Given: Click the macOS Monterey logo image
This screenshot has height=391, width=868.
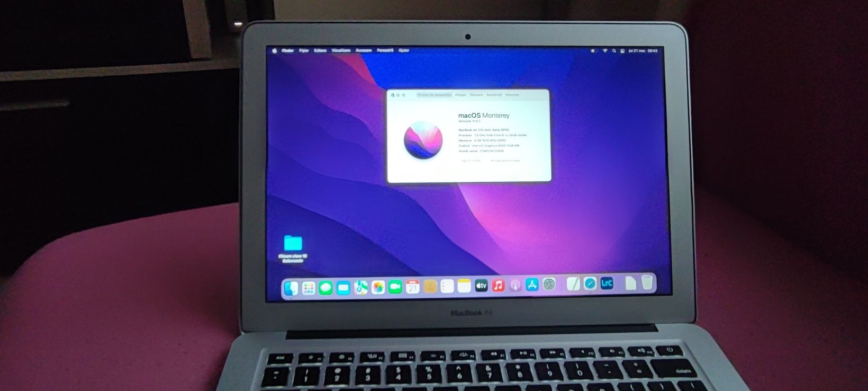Looking at the screenshot, I should [x=423, y=140].
